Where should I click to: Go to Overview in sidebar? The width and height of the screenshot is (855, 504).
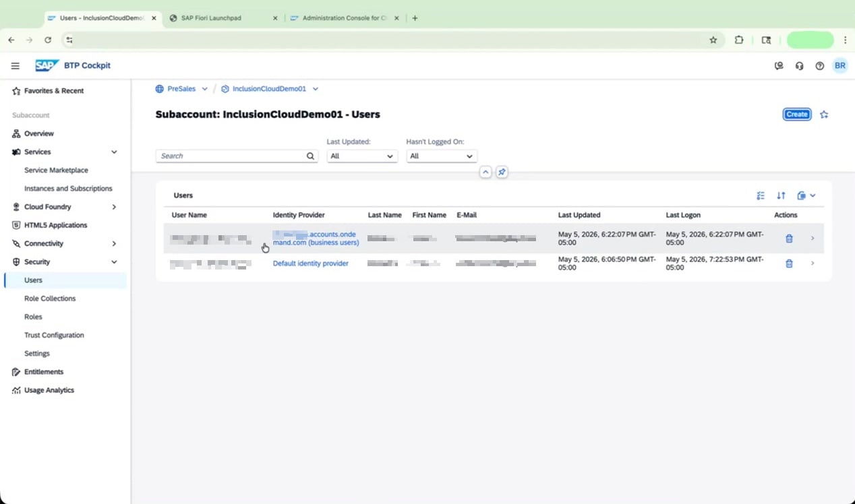point(39,133)
